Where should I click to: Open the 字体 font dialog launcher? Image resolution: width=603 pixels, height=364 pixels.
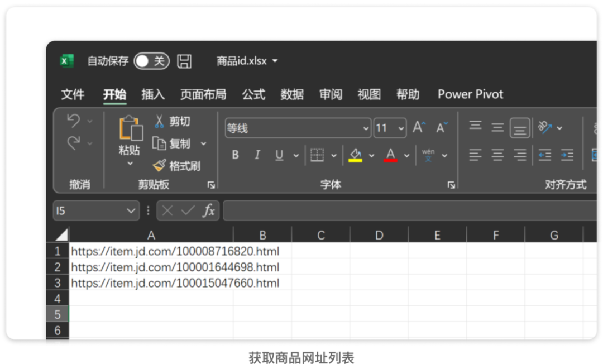coord(452,185)
